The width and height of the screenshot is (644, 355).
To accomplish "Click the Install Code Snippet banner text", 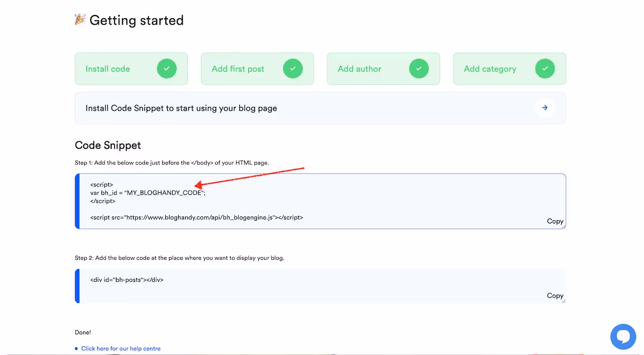I will (181, 108).
